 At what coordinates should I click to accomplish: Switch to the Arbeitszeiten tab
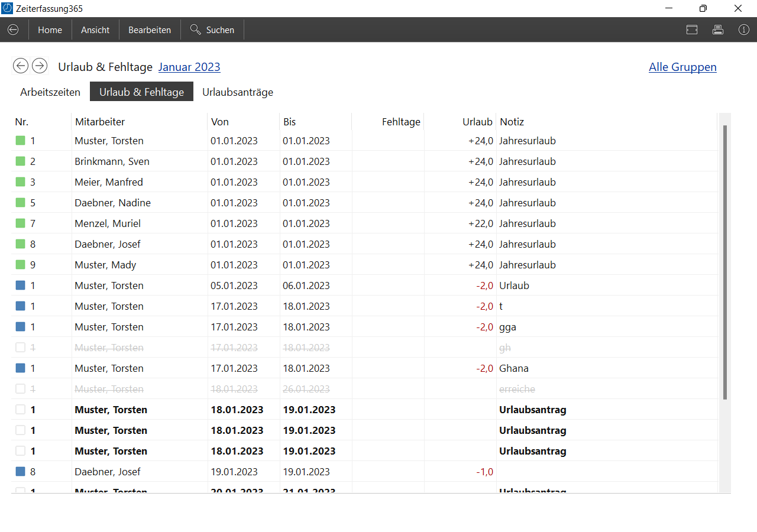[50, 92]
